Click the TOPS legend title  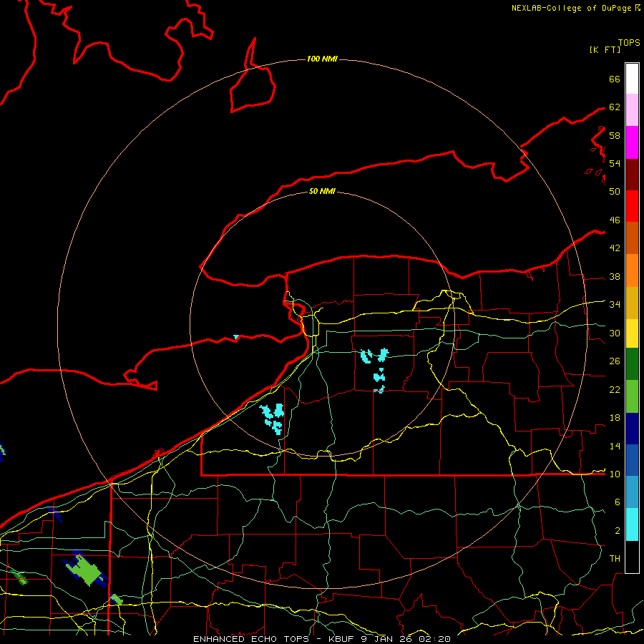[629, 43]
